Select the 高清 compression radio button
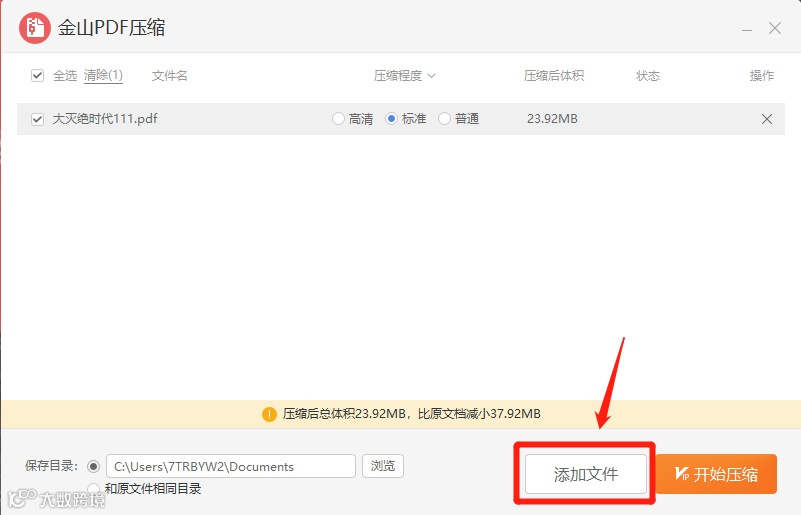The image size is (801, 515). pos(338,119)
